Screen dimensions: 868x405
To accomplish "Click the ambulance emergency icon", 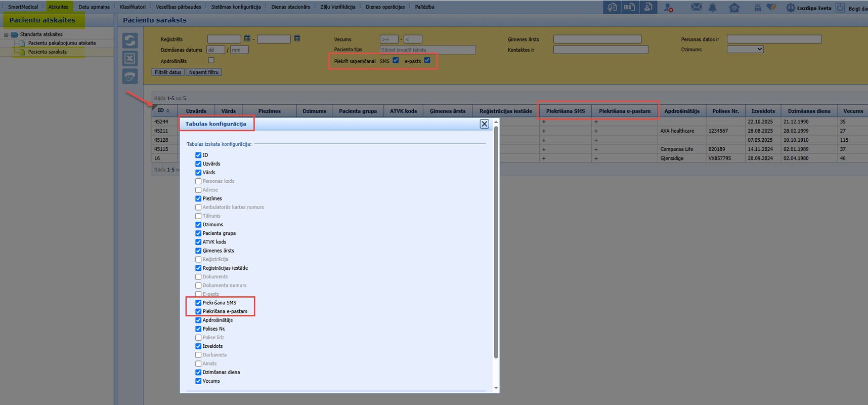I will (757, 8).
